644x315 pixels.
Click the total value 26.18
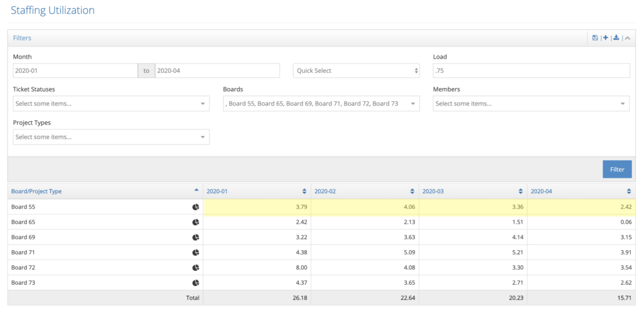click(299, 298)
